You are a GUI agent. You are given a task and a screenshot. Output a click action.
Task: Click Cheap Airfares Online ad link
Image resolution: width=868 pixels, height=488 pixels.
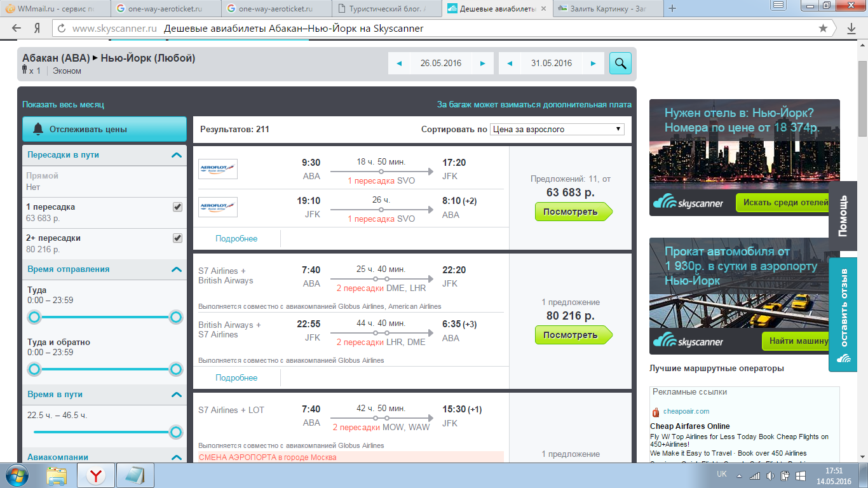690,426
